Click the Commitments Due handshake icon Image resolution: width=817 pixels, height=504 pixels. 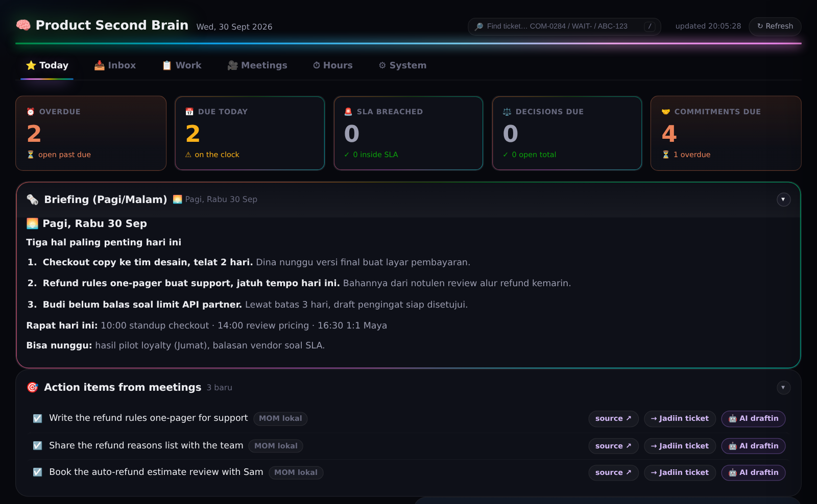tap(666, 112)
